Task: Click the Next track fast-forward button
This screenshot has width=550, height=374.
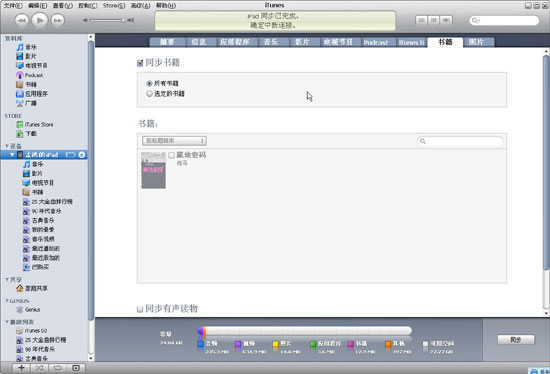Action: [58, 20]
